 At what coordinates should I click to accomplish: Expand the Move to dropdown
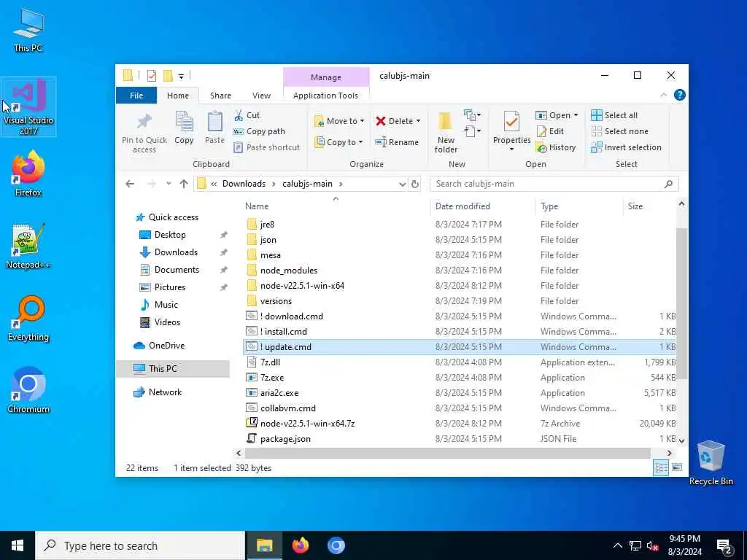point(362,121)
